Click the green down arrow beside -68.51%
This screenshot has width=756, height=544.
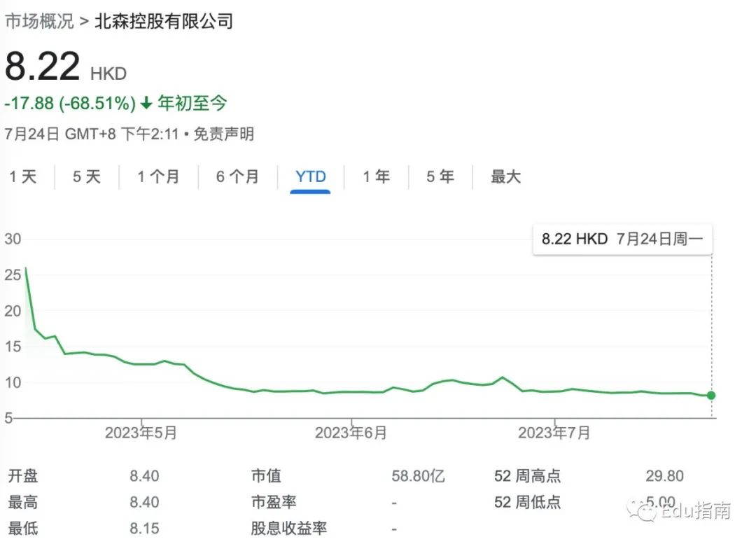(x=146, y=103)
